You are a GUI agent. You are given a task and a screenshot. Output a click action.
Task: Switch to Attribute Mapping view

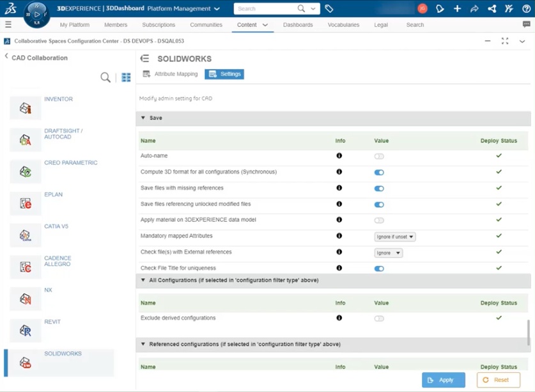click(170, 74)
